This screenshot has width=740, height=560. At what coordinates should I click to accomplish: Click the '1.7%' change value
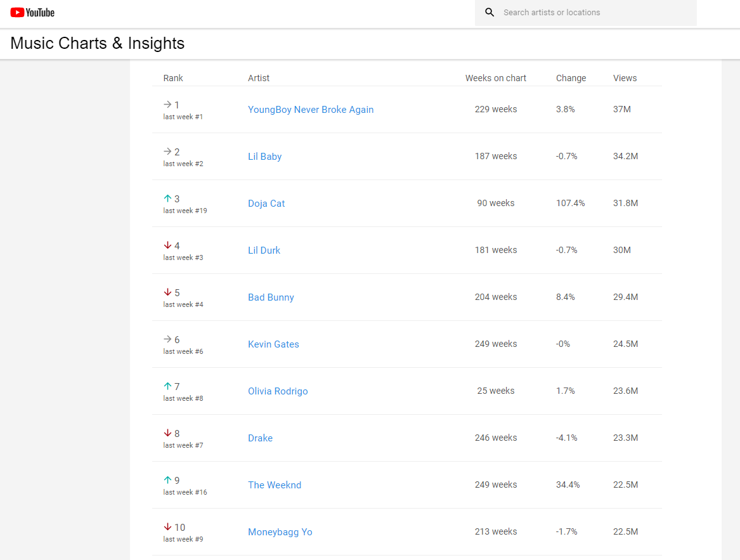[x=565, y=391]
